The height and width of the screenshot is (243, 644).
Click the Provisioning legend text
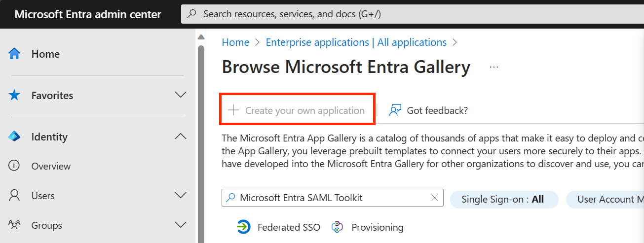(x=378, y=227)
